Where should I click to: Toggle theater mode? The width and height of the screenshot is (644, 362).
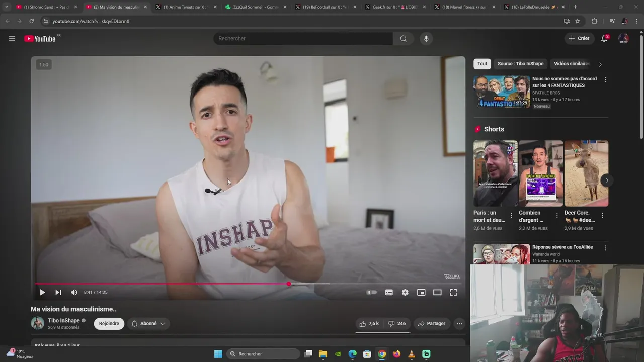(x=437, y=292)
